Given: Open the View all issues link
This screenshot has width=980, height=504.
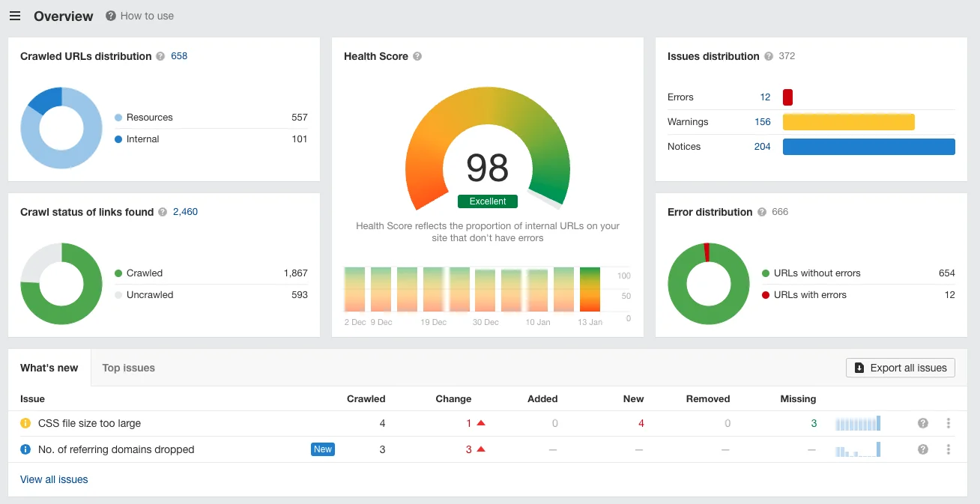Looking at the screenshot, I should [x=54, y=479].
